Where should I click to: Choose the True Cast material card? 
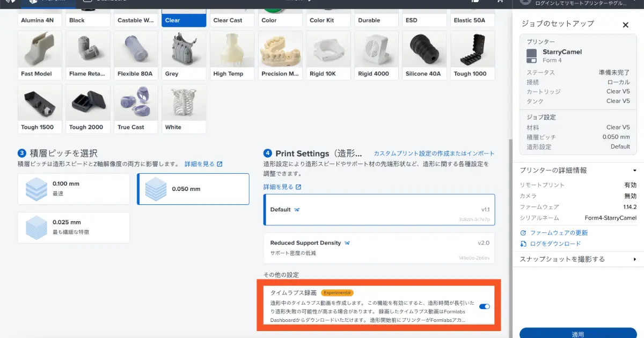coord(136,109)
